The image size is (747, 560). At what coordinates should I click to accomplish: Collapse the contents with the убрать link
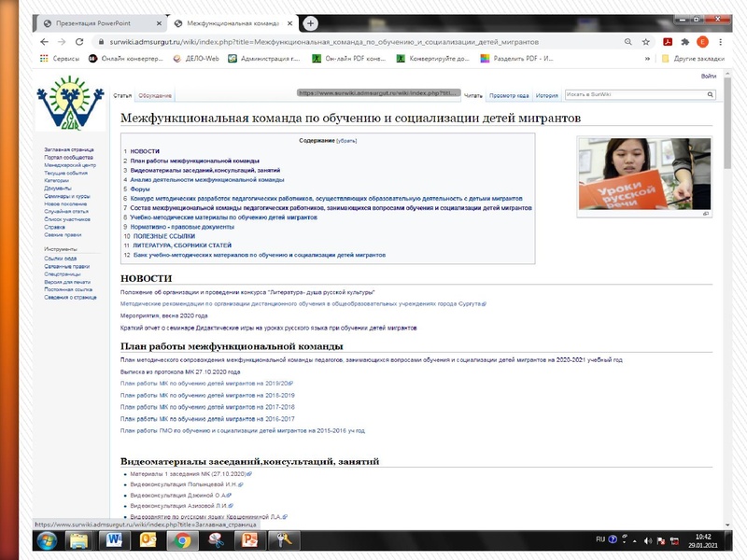click(x=346, y=139)
